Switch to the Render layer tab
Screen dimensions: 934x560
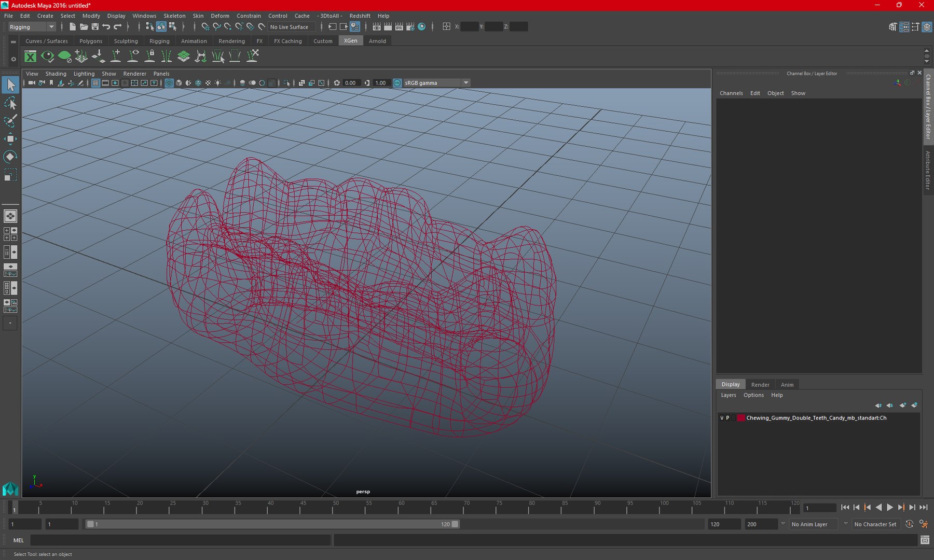point(760,385)
